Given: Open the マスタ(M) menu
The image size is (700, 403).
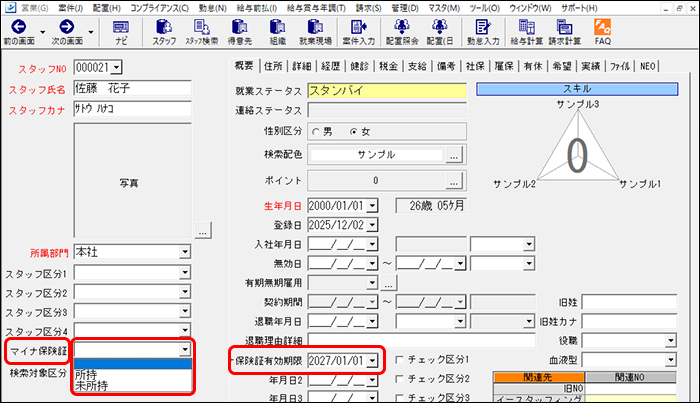Looking at the screenshot, I should click(444, 8).
